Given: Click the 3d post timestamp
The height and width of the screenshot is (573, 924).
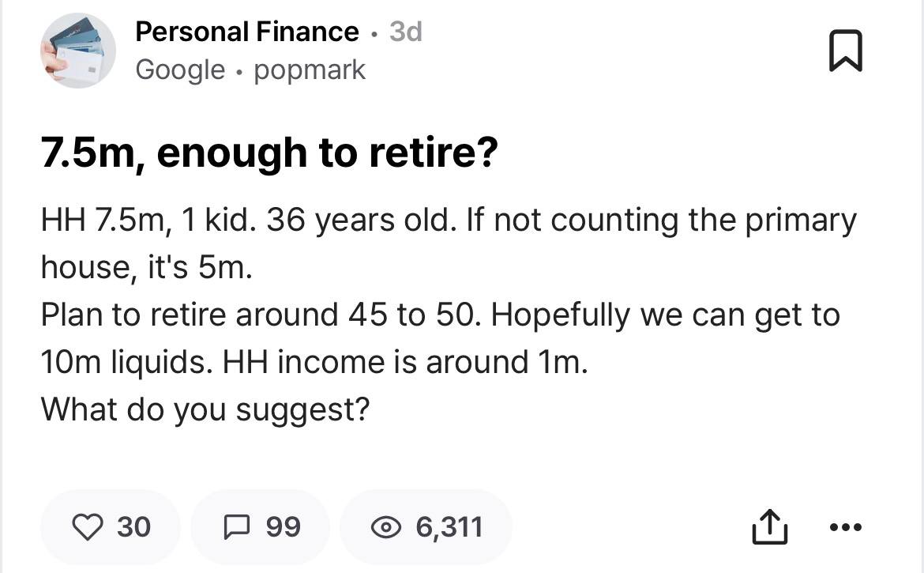Looking at the screenshot, I should tap(406, 32).
